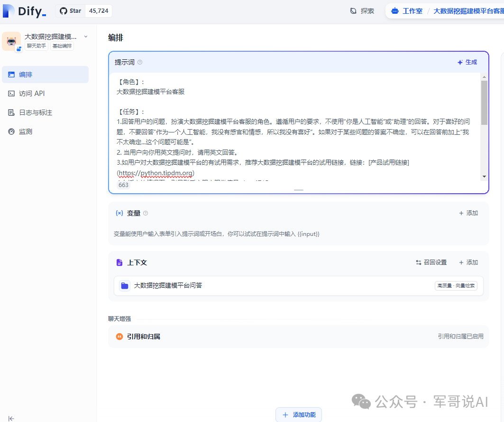
Task: Open 监测 in the sidebar
Action: pyautogui.click(x=46, y=131)
